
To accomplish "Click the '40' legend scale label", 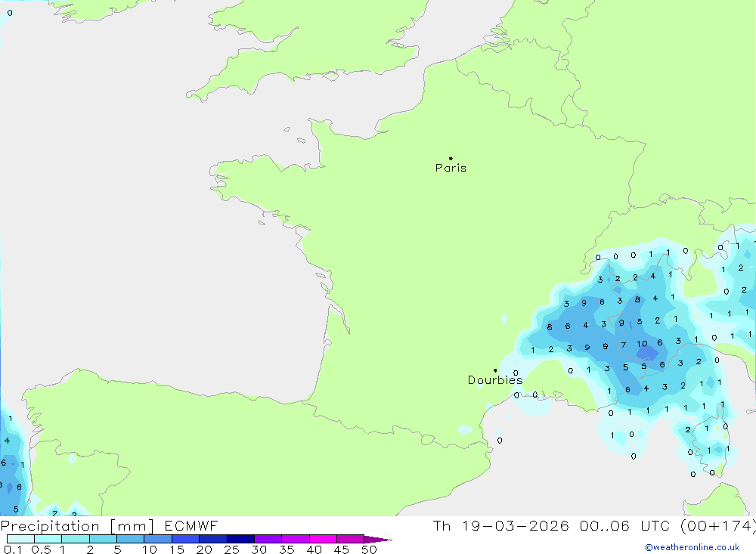I will pos(314,549).
